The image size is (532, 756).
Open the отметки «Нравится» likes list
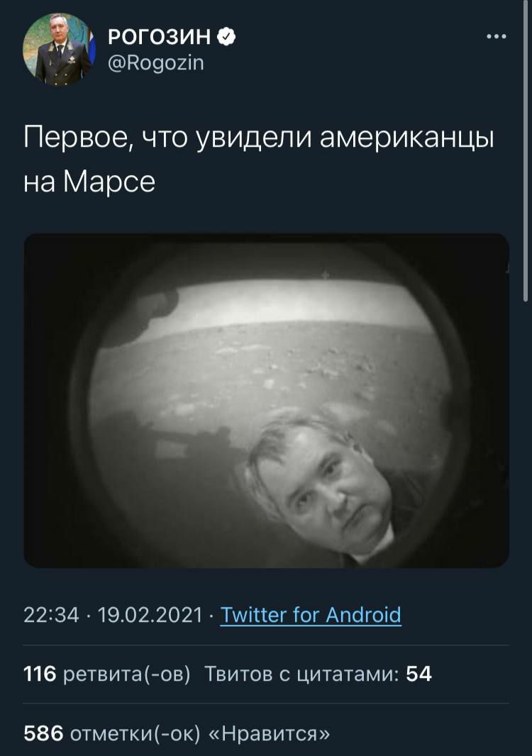[x=200, y=734]
